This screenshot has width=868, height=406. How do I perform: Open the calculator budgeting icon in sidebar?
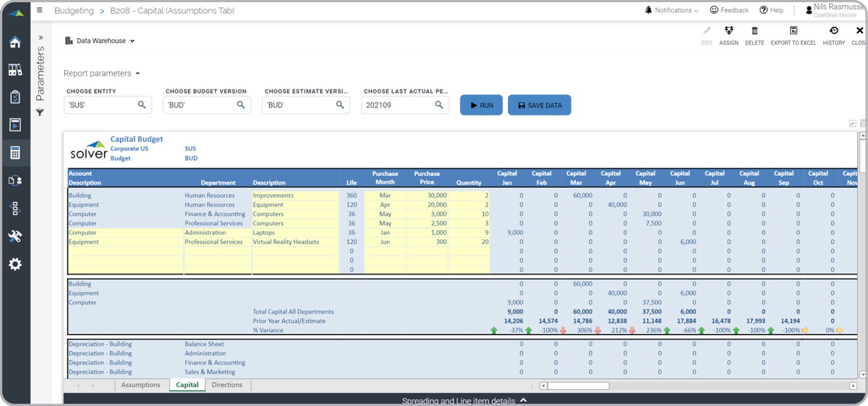[15, 152]
